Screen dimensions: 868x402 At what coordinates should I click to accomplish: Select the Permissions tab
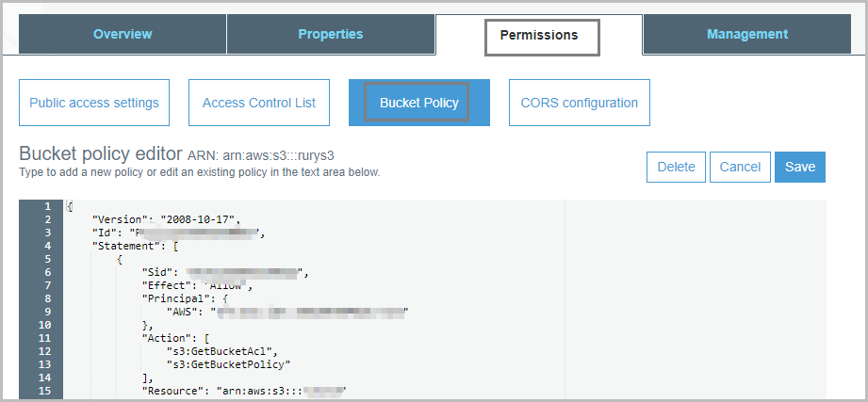click(x=538, y=36)
